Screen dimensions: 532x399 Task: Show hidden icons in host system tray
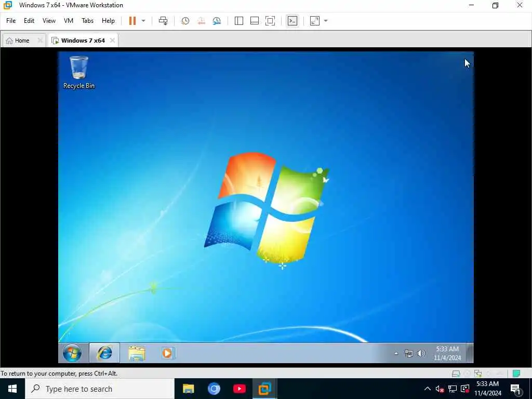click(428, 389)
